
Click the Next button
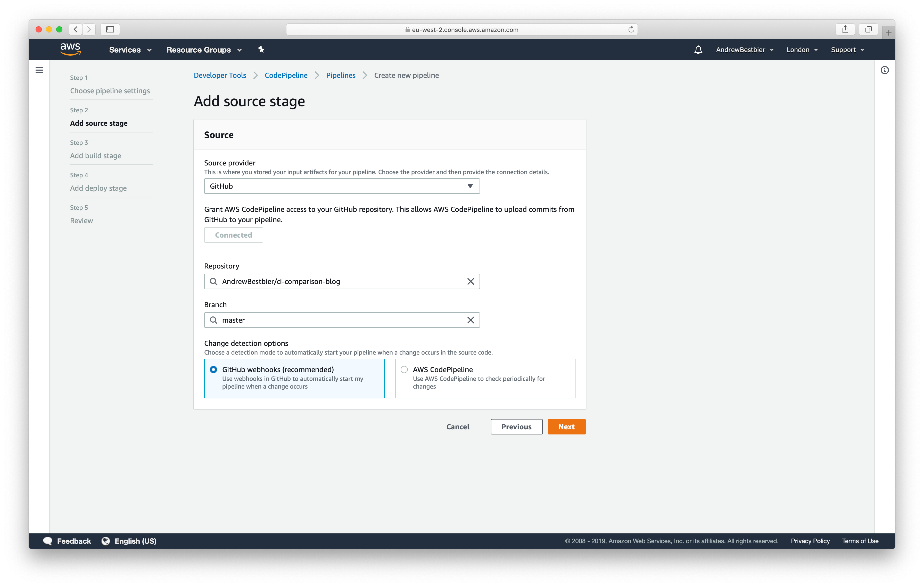tap(566, 426)
